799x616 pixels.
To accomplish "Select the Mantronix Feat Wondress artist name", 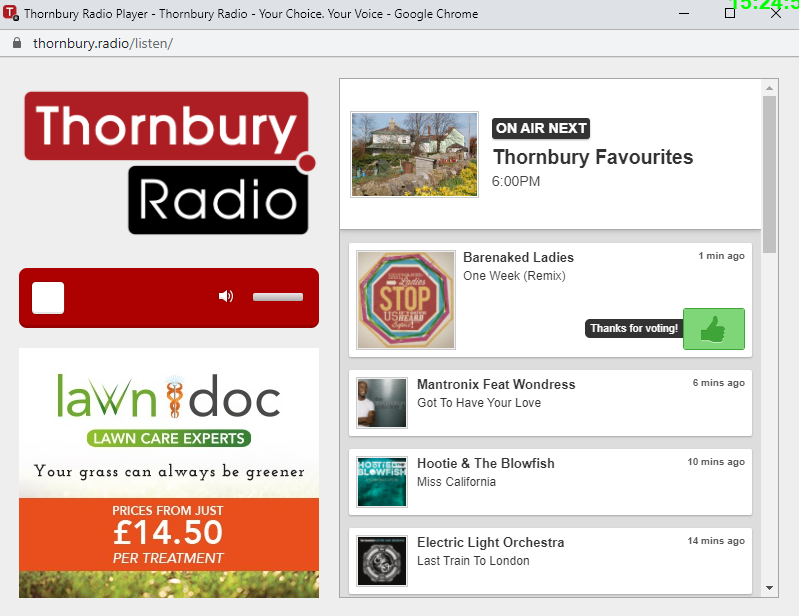I will (496, 384).
